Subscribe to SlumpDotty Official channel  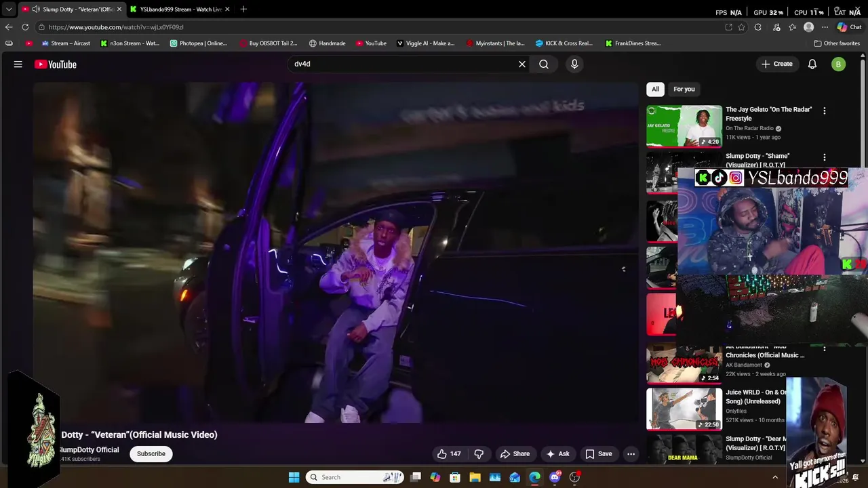151,454
